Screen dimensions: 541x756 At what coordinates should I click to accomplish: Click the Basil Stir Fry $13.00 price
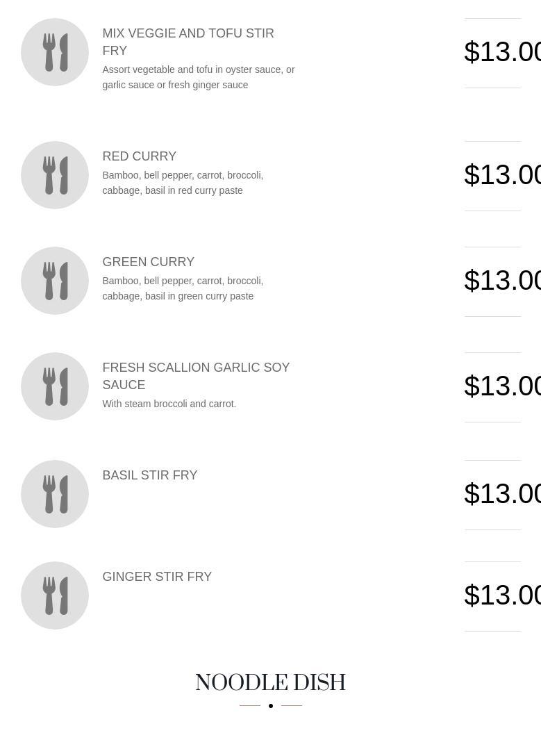(502, 494)
